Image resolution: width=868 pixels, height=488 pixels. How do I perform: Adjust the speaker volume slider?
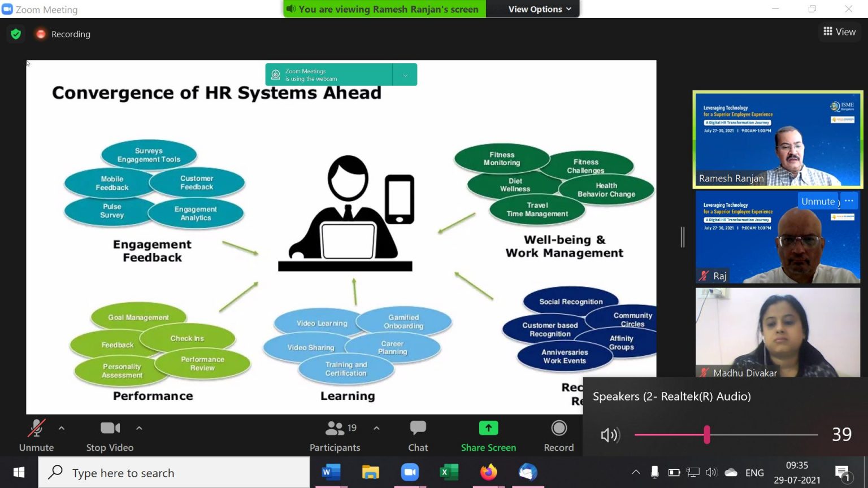[x=707, y=434]
